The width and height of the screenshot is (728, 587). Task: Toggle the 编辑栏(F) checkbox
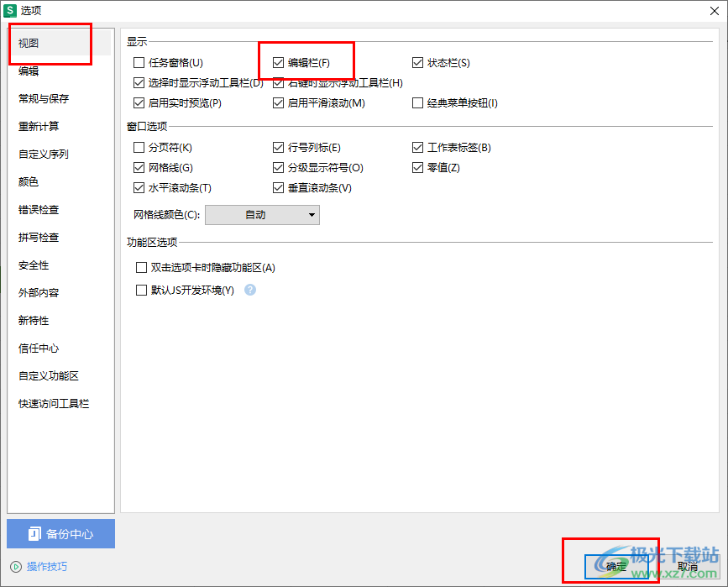[x=278, y=62]
